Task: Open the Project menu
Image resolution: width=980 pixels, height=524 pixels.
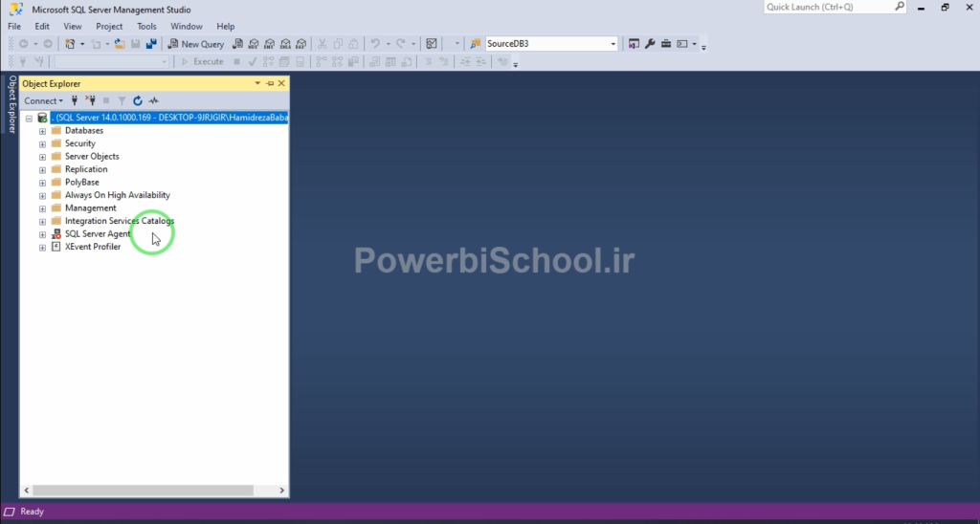Action: coord(109,27)
